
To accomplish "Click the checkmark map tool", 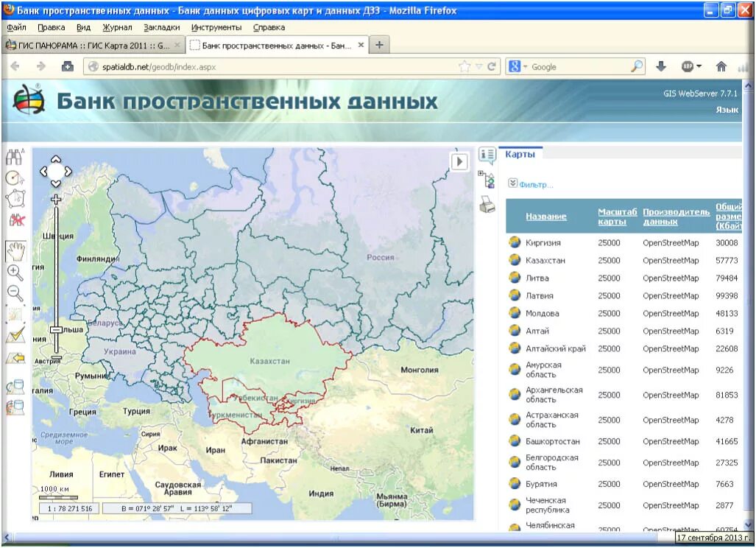I will [15, 335].
